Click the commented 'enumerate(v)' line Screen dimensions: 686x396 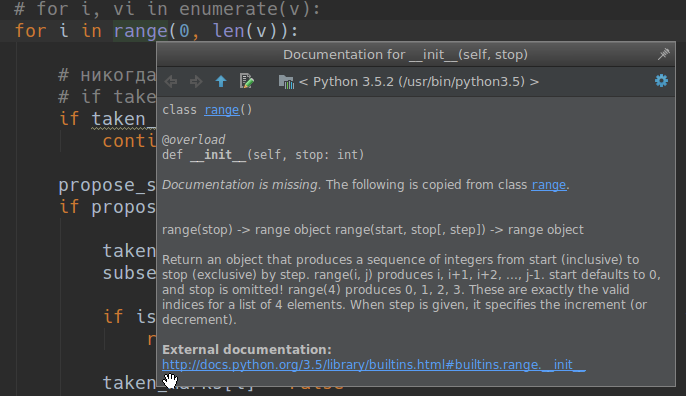(167, 9)
